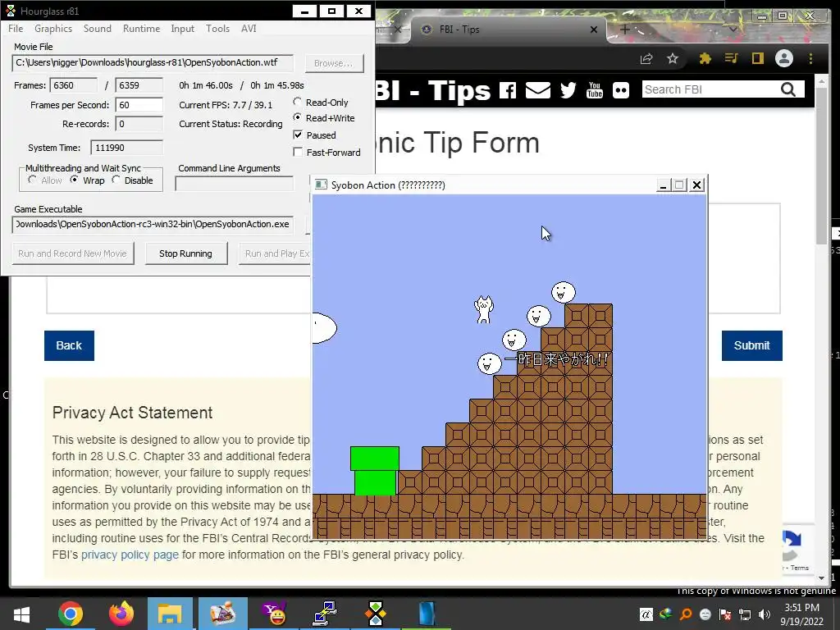Open Hourglass Input menu
This screenshot has width=840, height=630.
point(183,29)
